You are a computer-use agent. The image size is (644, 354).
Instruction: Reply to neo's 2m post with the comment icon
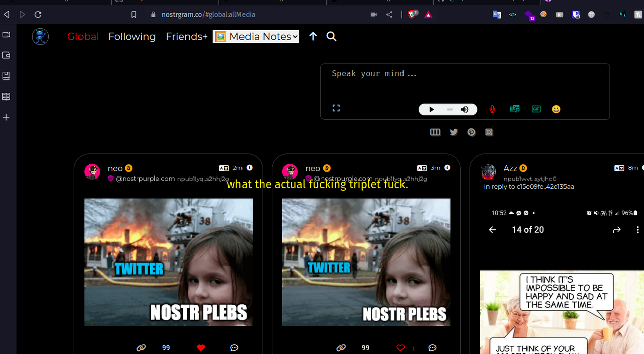(x=234, y=348)
